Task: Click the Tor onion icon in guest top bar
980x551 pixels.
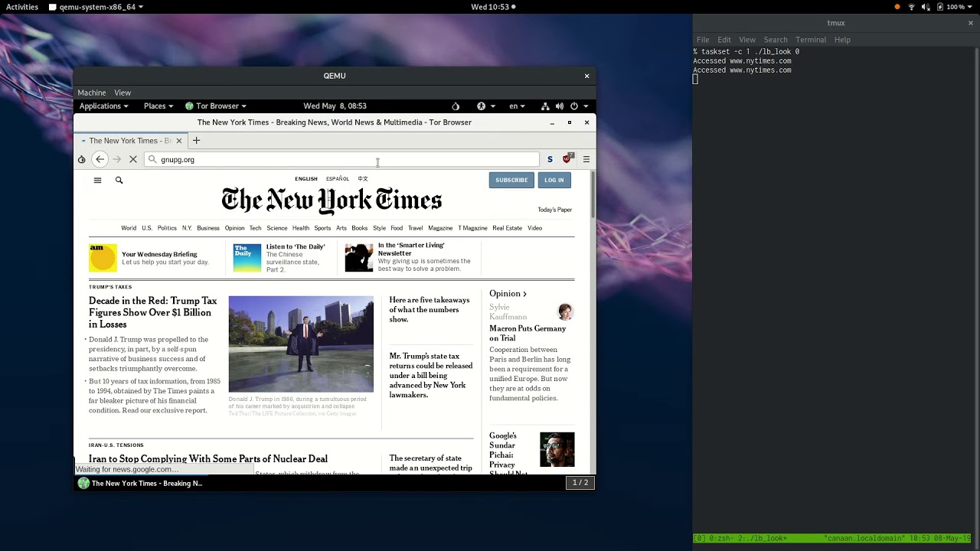Action: point(456,106)
